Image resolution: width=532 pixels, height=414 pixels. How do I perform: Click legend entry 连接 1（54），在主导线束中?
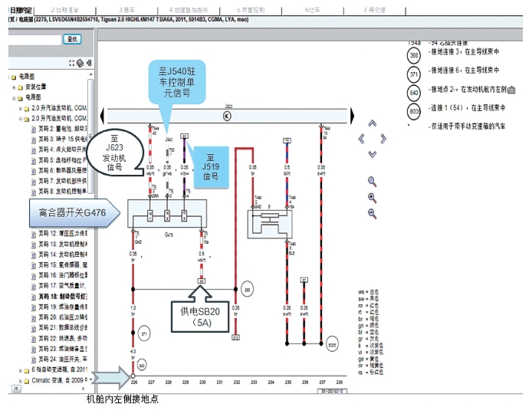[468, 108]
